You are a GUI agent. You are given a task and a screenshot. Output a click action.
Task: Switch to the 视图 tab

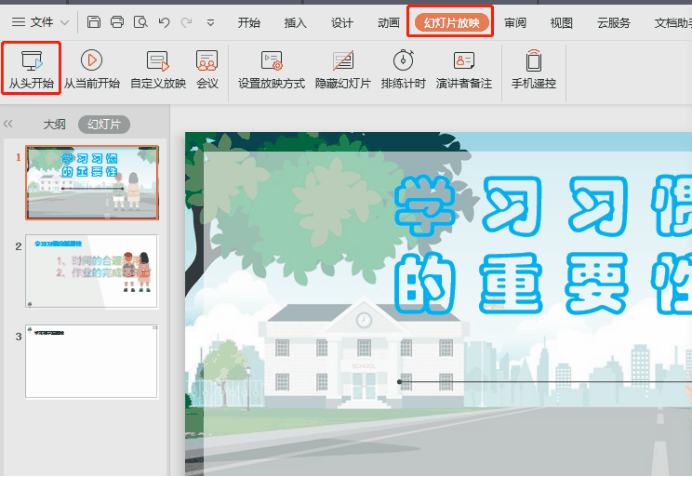(x=561, y=23)
